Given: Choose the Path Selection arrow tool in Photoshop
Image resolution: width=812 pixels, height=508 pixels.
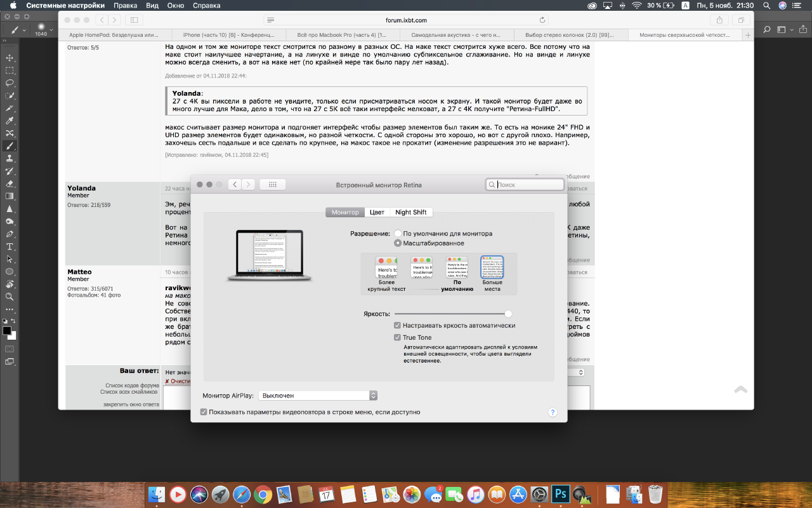Looking at the screenshot, I should pos(10,259).
